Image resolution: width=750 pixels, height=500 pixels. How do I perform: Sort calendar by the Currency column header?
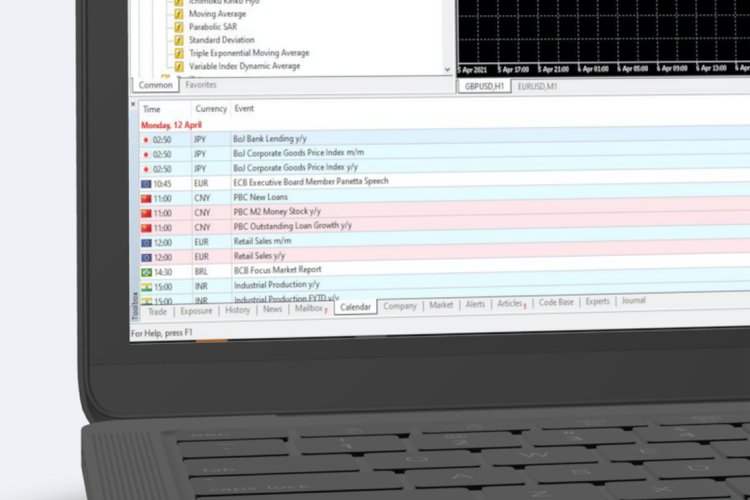point(211,109)
